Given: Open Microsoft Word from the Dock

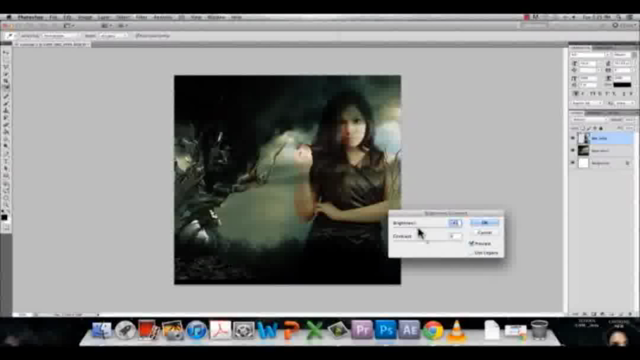Looking at the screenshot, I should click(267, 330).
